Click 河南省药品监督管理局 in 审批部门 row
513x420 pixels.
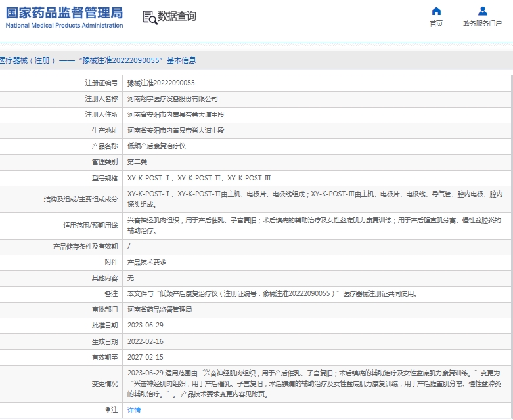point(160,310)
